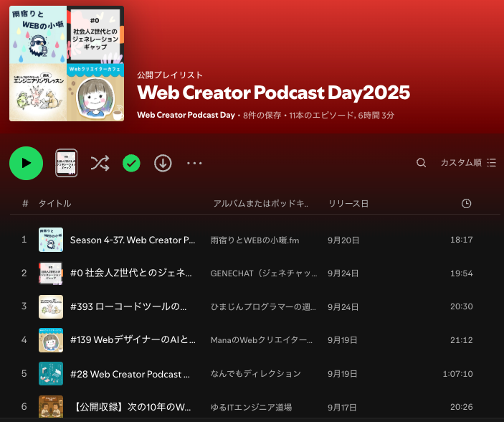Open episode #28 Web Creator Podcast ...
This screenshot has height=422, width=504.
[130, 374]
